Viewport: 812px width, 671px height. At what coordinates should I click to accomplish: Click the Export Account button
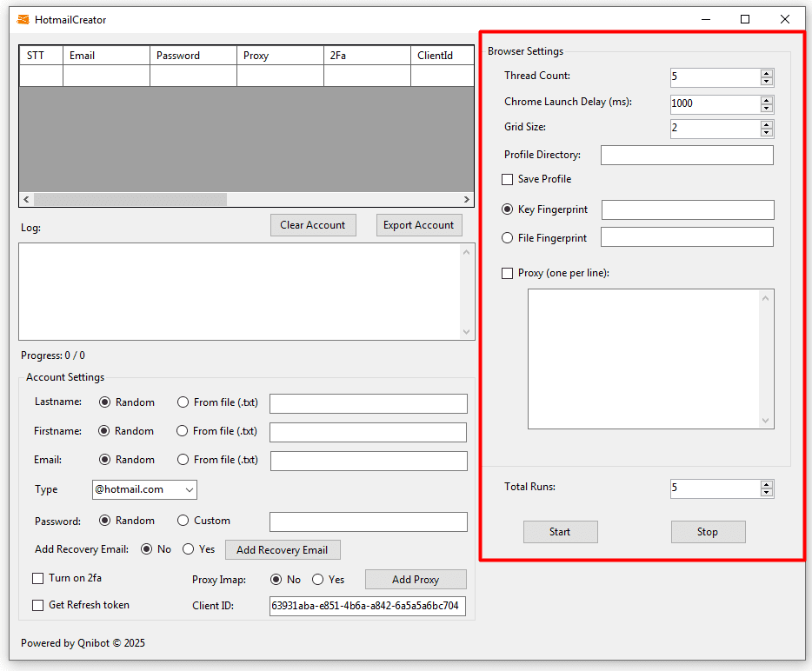pos(419,225)
